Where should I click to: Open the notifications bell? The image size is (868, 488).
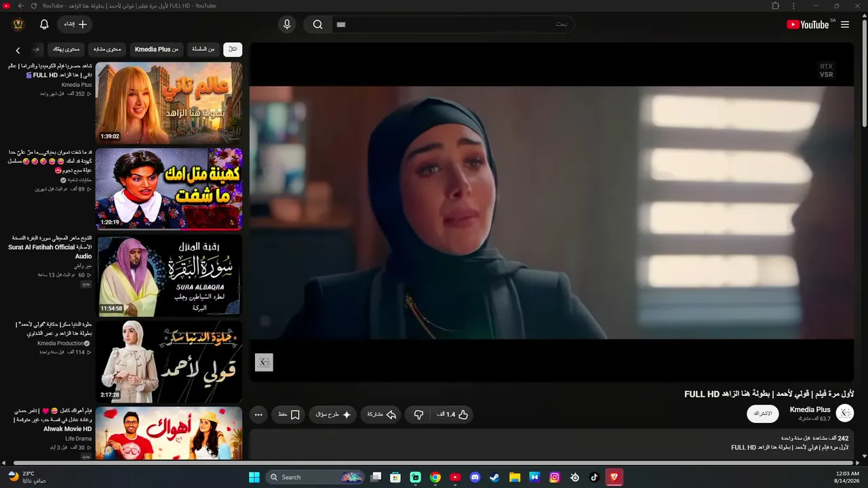coord(44,24)
